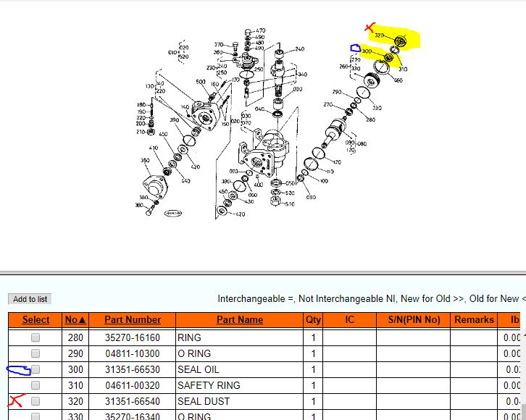Click the SEAL DUST part name cell
The height and width of the screenshot is (420, 526).
pos(204,401)
